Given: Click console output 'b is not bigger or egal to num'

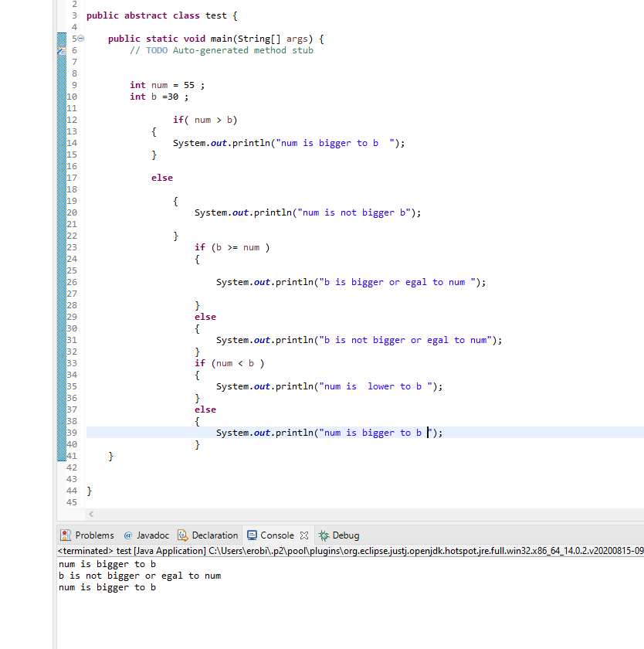Looking at the screenshot, I should pyautogui.click(x=140, y=576).
